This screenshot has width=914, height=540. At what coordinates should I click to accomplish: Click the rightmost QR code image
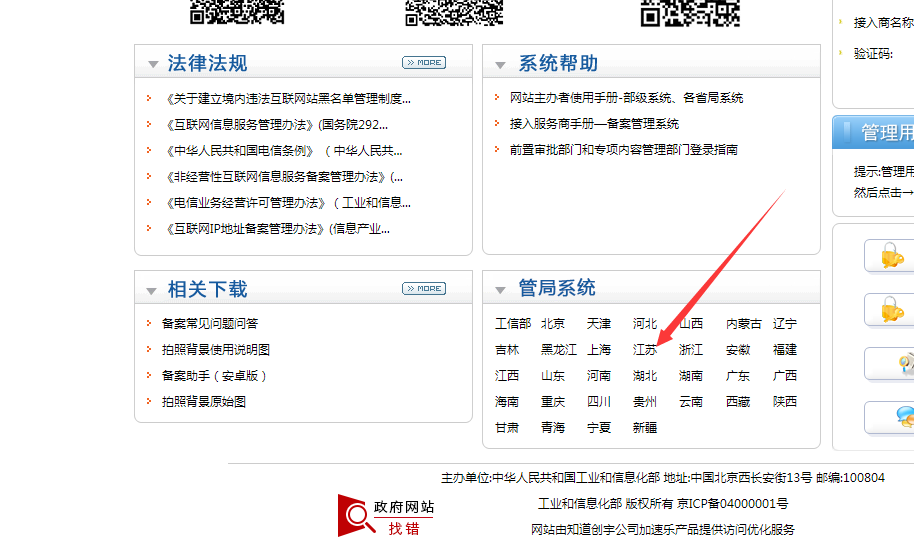[690, 11]
